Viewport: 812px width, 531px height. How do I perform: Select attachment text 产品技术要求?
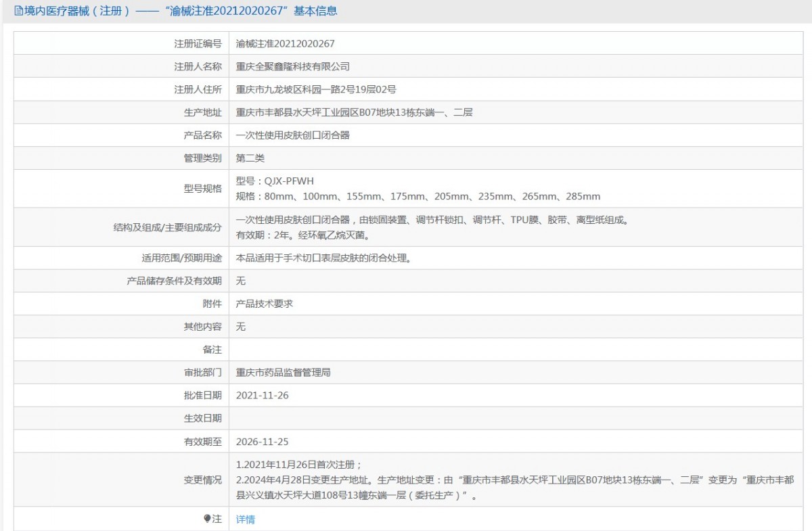point(265,304)
